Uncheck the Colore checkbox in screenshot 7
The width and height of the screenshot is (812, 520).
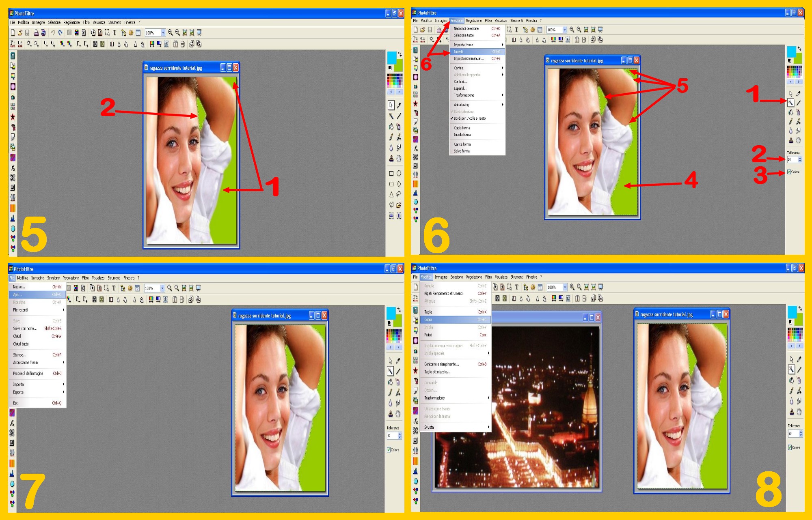point(389,450)
